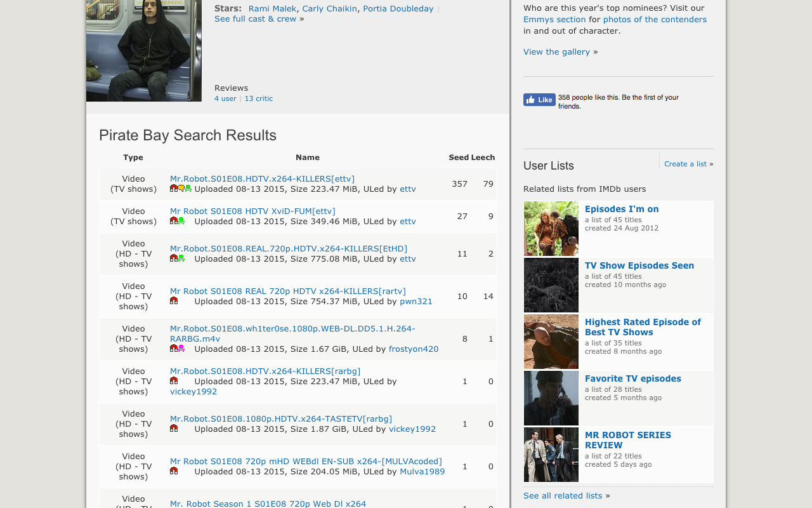Click the Seed column header
812x508 pixels.
(459, 157)
